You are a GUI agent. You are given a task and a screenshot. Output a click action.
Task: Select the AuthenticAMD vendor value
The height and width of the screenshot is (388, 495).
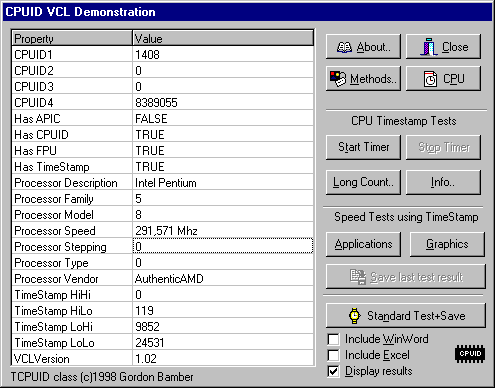pos(223,278)
